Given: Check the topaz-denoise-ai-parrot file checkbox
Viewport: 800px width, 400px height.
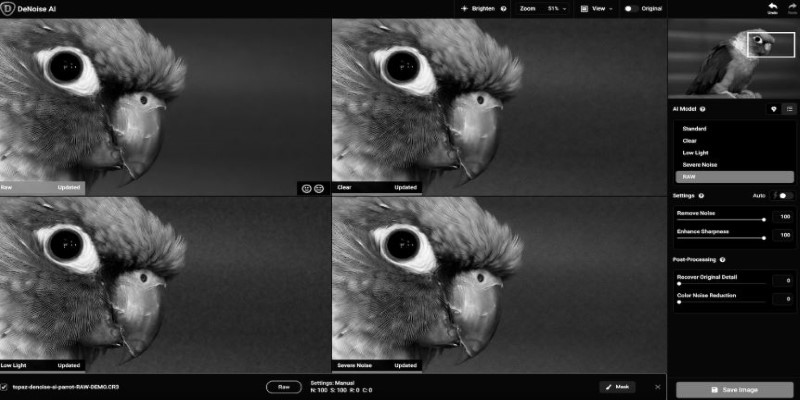Looking at the screenshot, I should point(5,386).
